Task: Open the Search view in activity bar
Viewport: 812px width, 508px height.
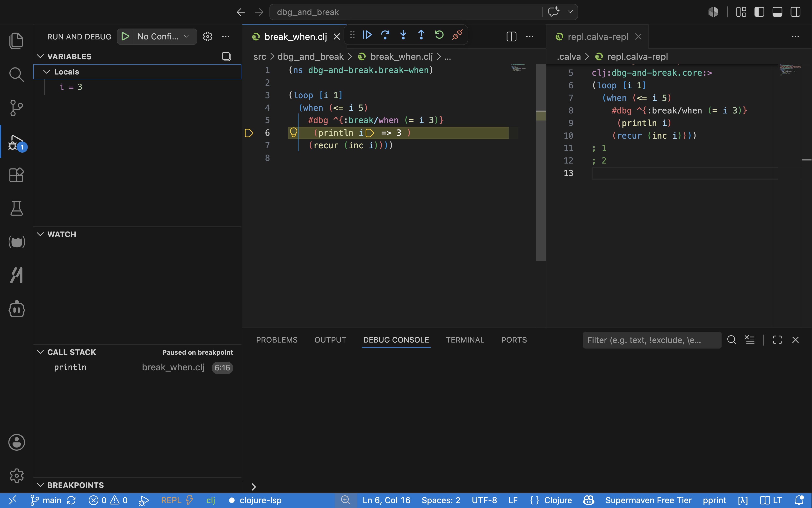Action: click(x=16, y=74)
